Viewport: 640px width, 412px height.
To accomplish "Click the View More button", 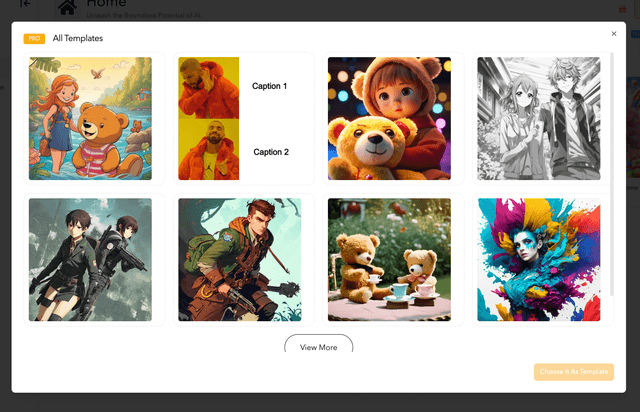I will tap(319, 345).
